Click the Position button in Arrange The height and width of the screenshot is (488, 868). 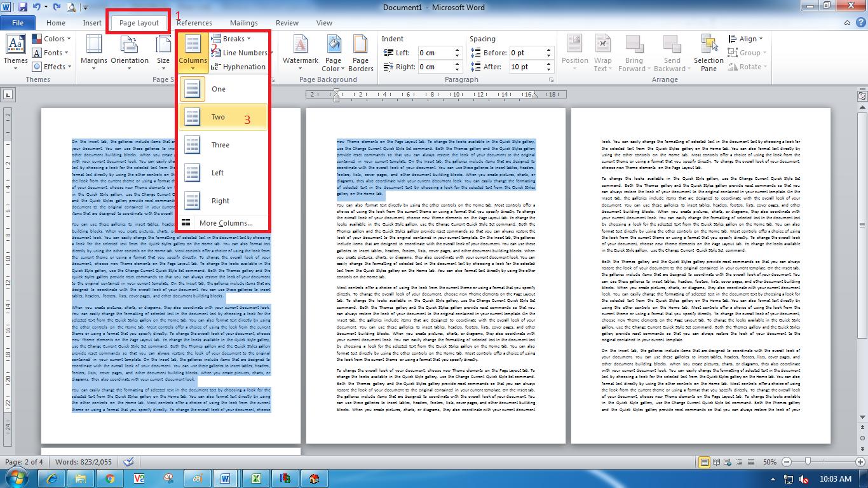tap(575, 52)
